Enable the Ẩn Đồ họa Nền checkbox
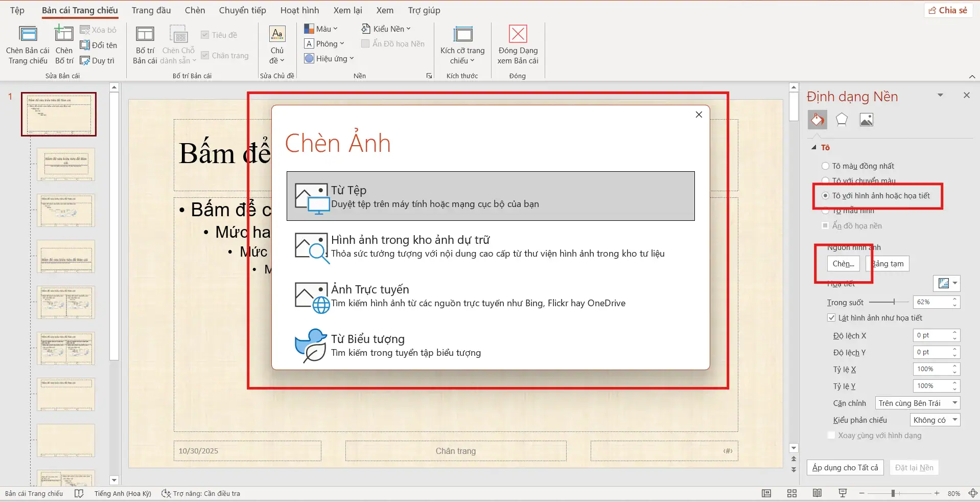This screenshot has height=502, width=980. pyautogui.click(x=365, y=43)
